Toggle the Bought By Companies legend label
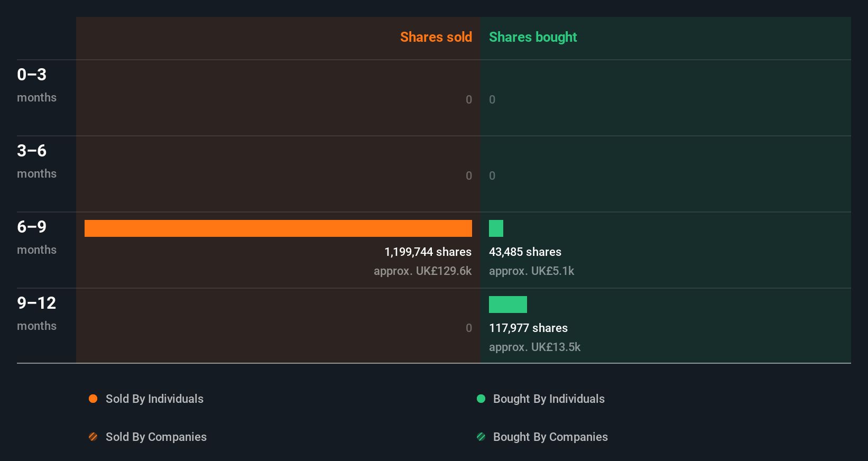The width and height of the screenshot is (868, 461). click(x=550, y=437)
